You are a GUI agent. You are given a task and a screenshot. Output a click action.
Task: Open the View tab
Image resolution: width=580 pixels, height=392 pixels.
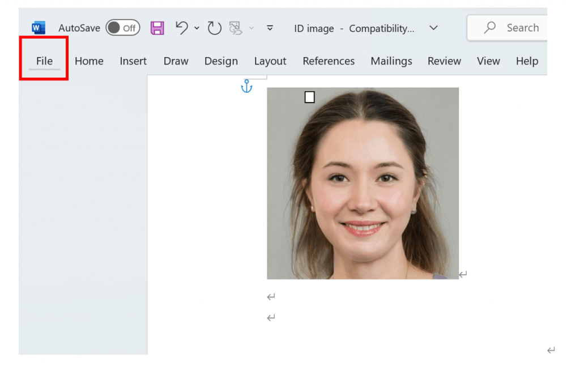(488, 61)
